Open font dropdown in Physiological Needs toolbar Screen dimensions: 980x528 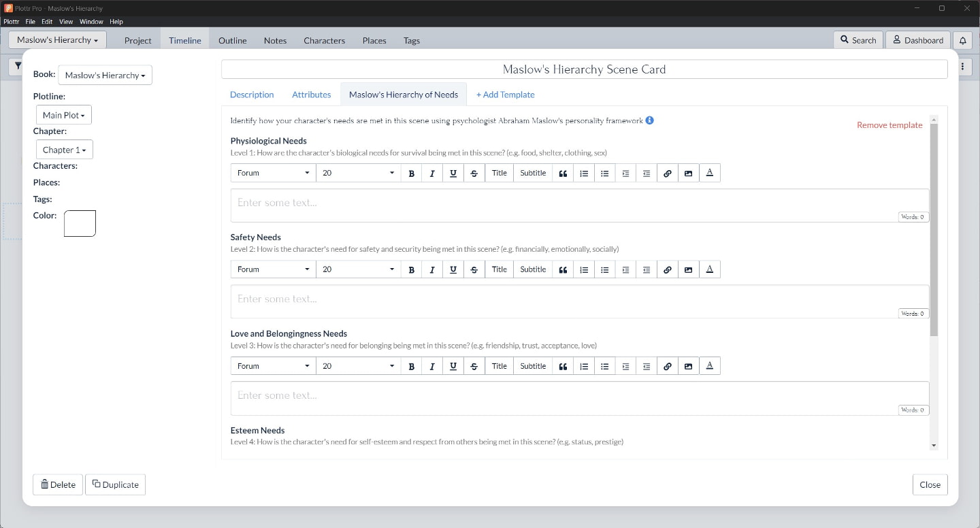point(274,173)
